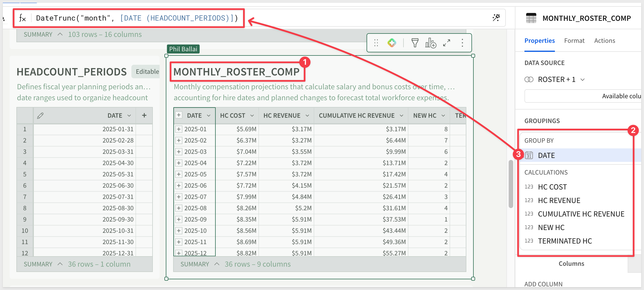Click the vertical scrollbar beside the table
Screen dimensions: 644x290
(511, 184)
